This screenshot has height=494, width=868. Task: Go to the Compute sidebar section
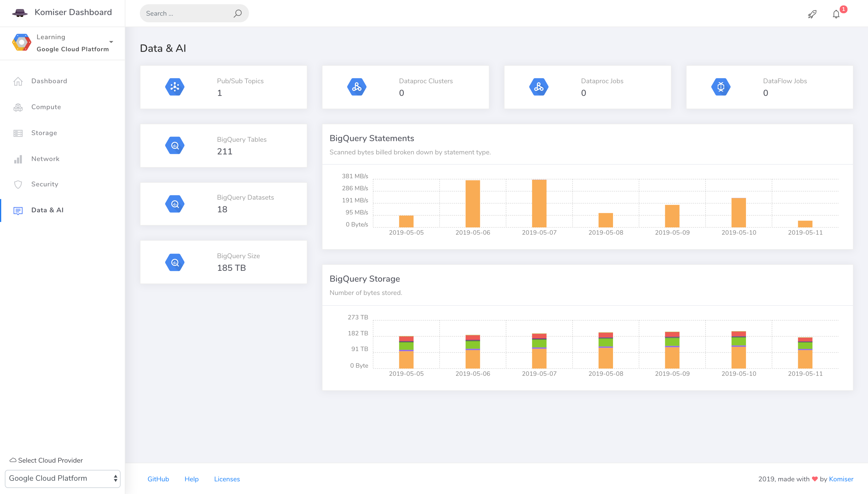point(46,107)
